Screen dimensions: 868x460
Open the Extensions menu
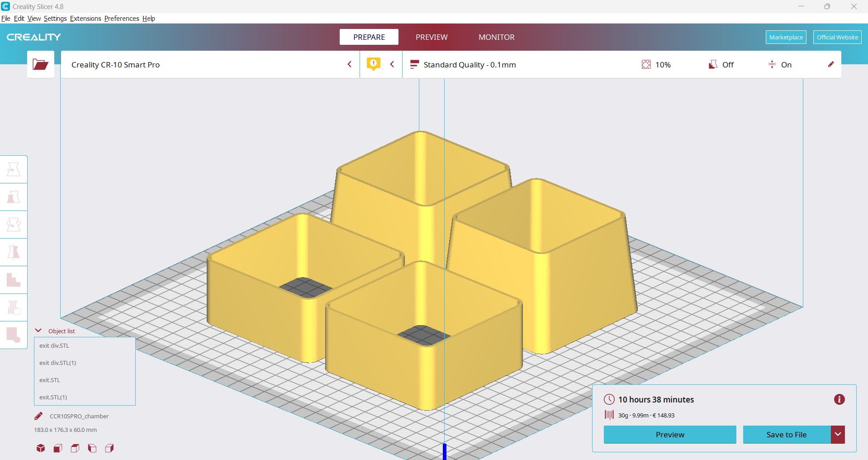point(85,19)
